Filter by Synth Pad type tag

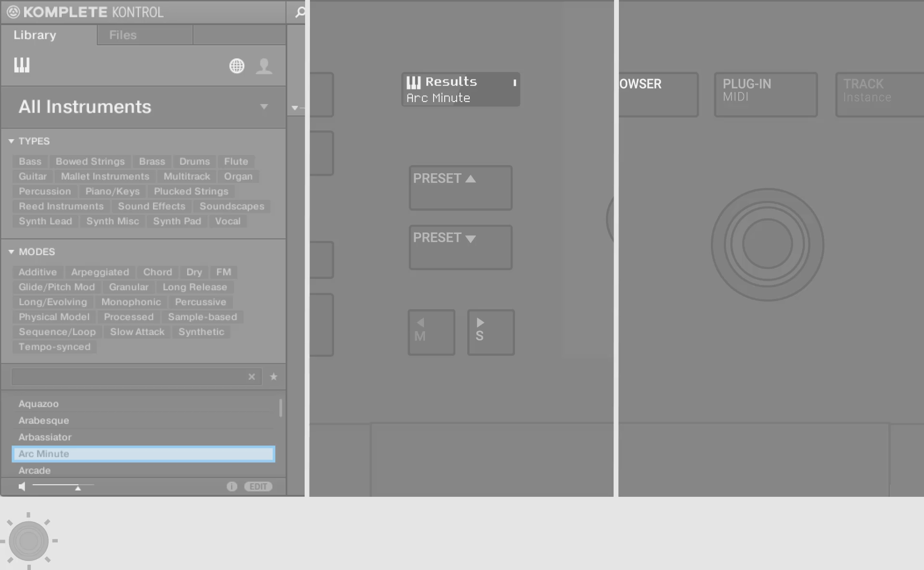177,221
